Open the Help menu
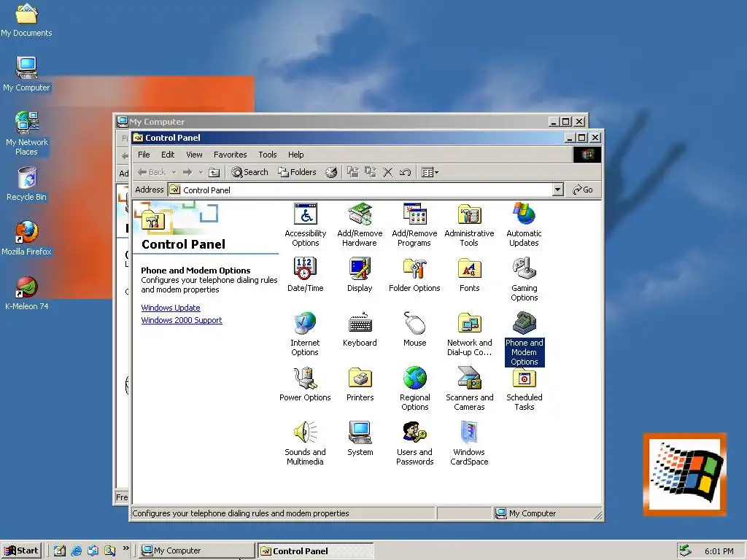Image resolution: width=747 pixels, height=560 pixels. (x=296, y=155)
